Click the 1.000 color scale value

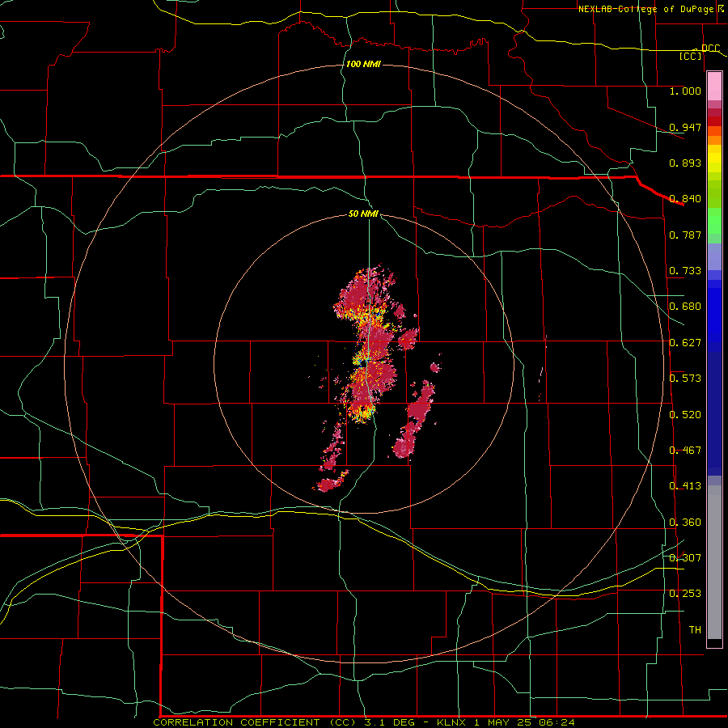click(685, 91)
